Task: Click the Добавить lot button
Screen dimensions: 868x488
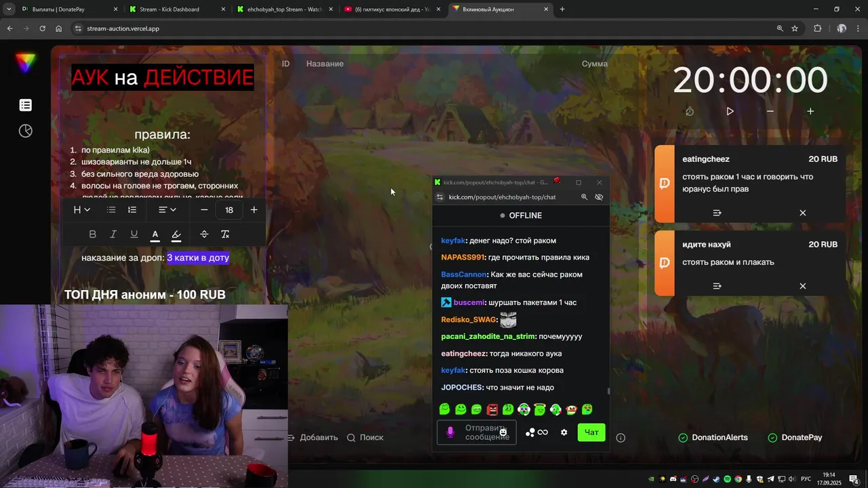Action: [x=313, y=438]
